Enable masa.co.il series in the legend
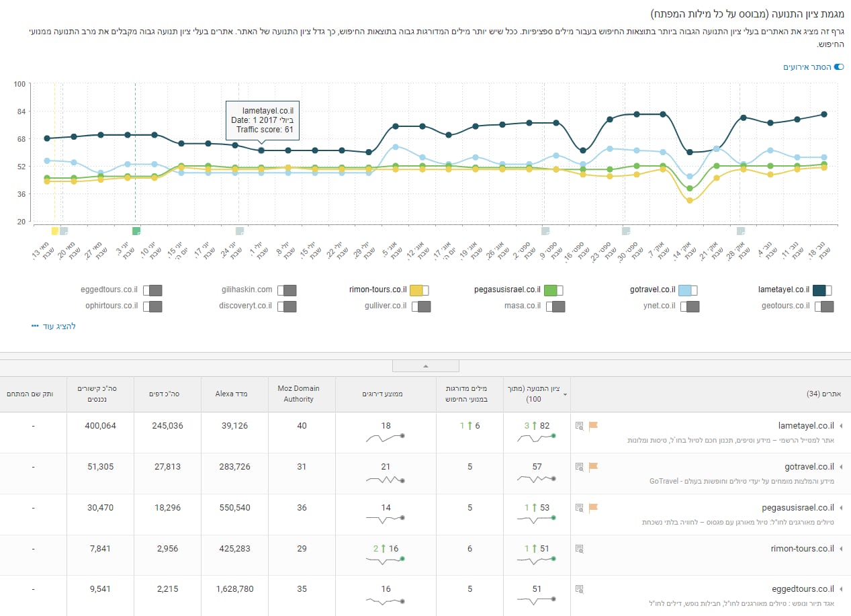The height and width of the screenshot is (616, 851). tap(555, 306)
